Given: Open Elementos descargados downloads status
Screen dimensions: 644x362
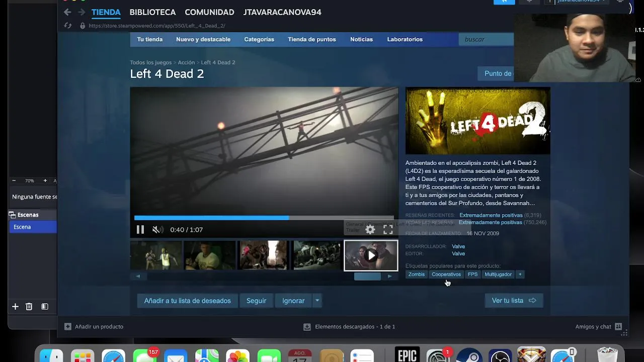Looking at the screenshot, I should tap(350, 327).
